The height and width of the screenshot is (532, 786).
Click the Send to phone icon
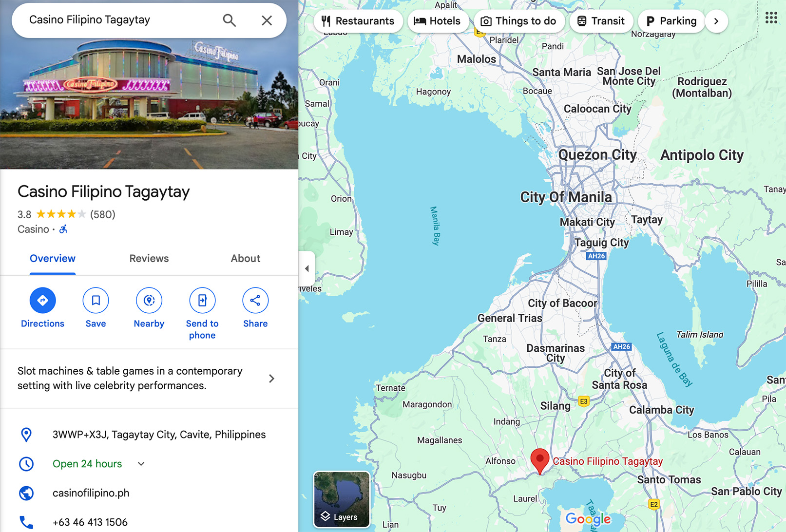click(x=202, y=301)
